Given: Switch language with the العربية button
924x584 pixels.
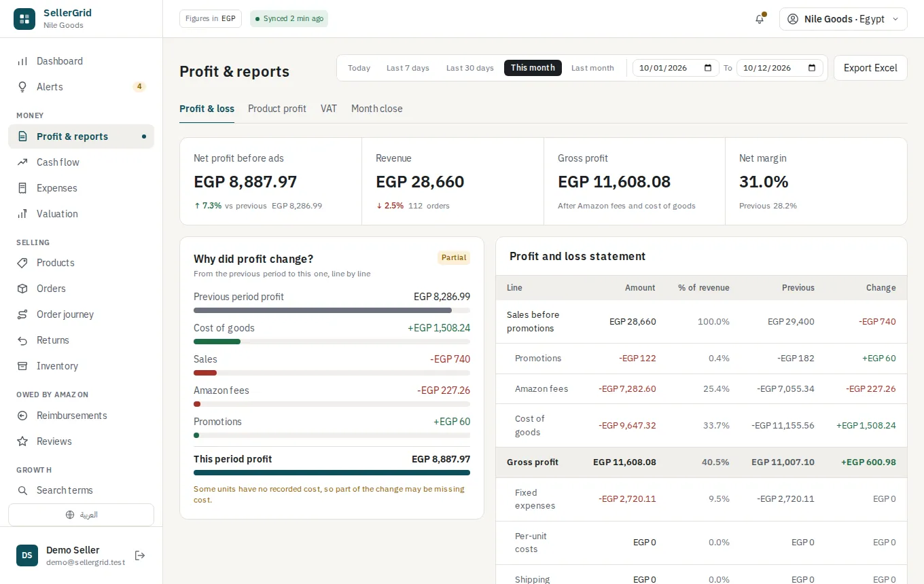Looking at the screenshot, I should (81, 515).
